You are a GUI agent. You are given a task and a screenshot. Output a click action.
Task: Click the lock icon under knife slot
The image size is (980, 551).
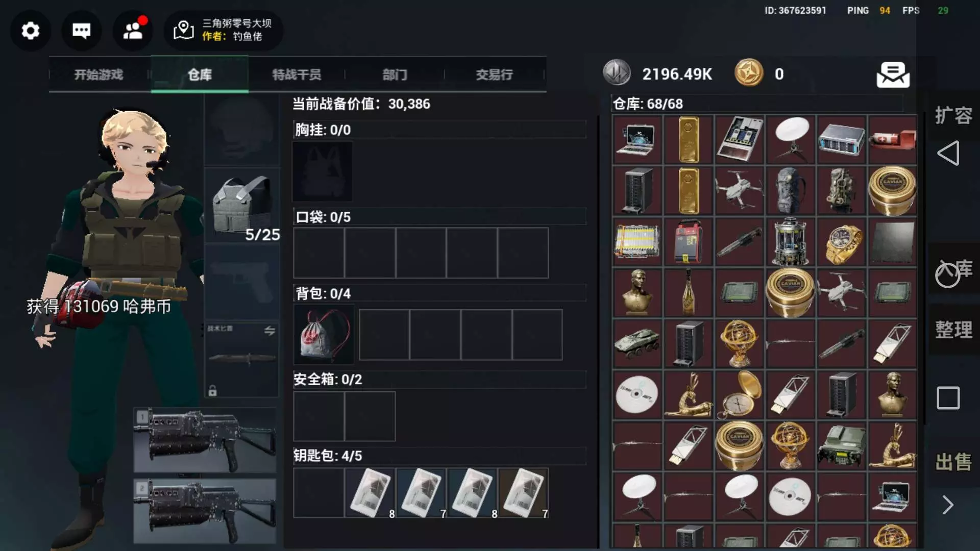(x=213, y=391)
